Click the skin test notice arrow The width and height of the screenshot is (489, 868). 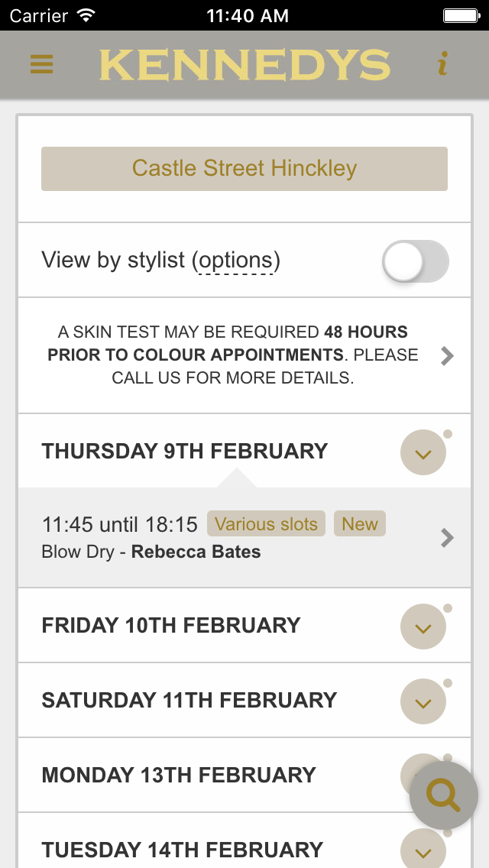pyautogui.click(x=447, y=355)
